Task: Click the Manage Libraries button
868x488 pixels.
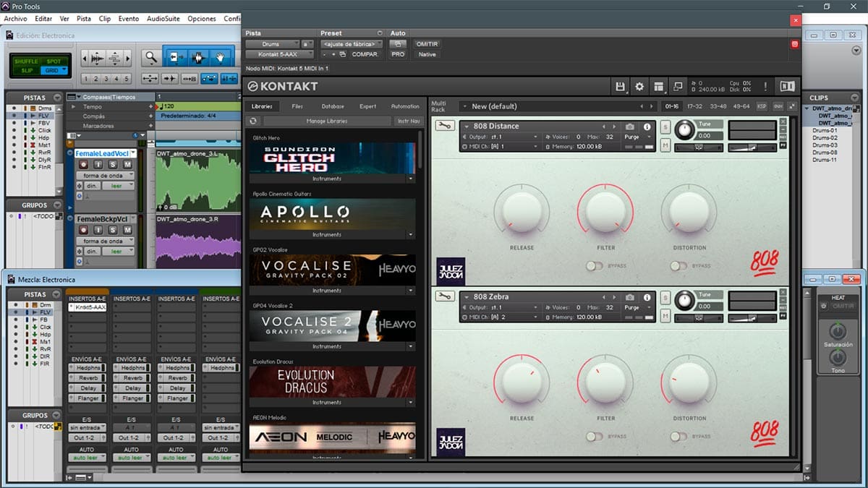Action: point(327,121)
